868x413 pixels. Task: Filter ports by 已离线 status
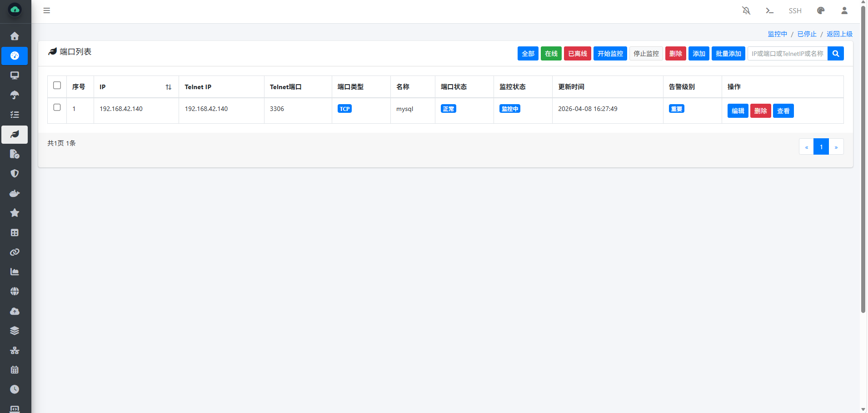pos(577,54)
